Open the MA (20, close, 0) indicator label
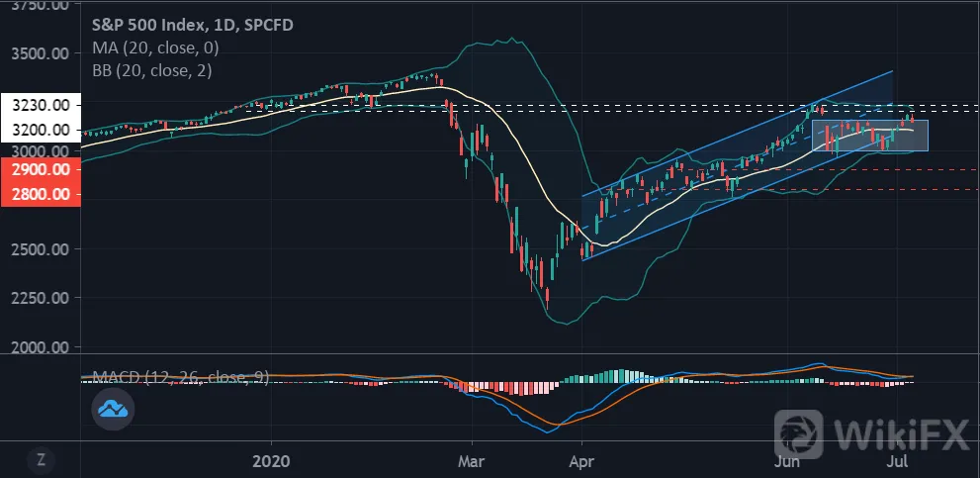The image size is (980, 478). click(x=155, y=48)
